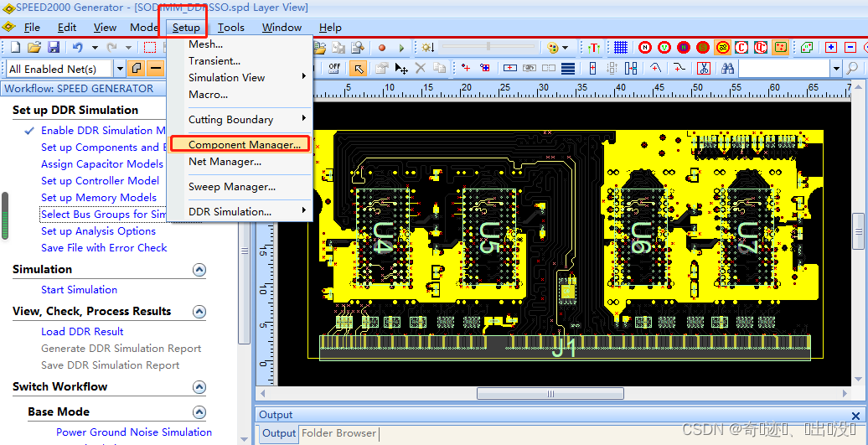Screen dimensions: 868x445
Task: Click the magnifying glass search icon
Action: pyautogui.click(x=853, y=69)
